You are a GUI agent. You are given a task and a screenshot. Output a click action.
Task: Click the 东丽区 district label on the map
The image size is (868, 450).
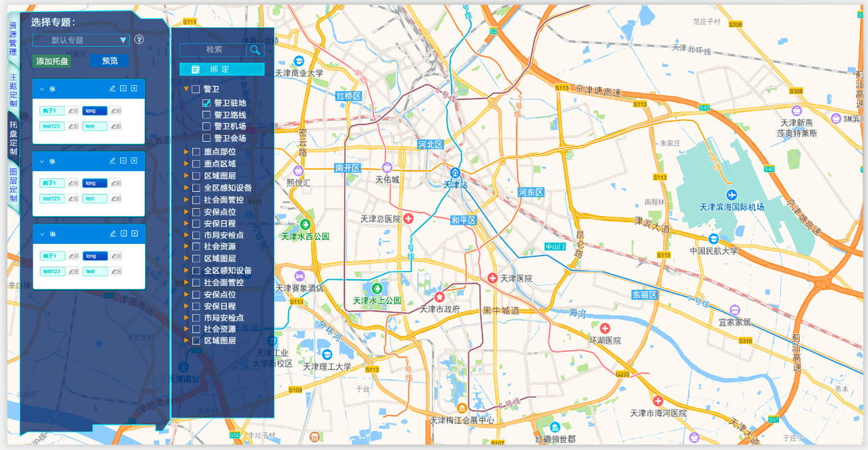[x=644, y=295]
